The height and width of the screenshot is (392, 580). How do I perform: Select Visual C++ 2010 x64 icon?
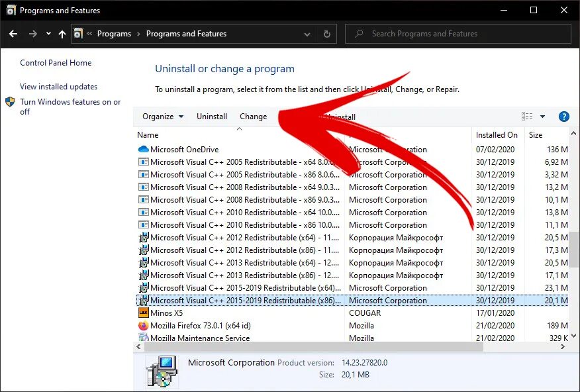[x=143, y=213]
